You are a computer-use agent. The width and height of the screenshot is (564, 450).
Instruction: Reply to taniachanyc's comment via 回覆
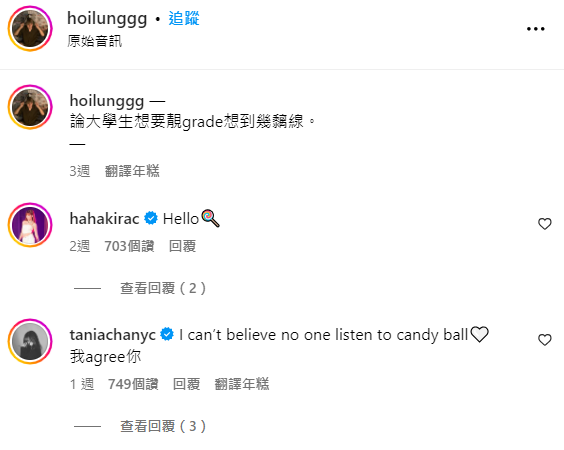pyautogui.click(x=186, y=384)
